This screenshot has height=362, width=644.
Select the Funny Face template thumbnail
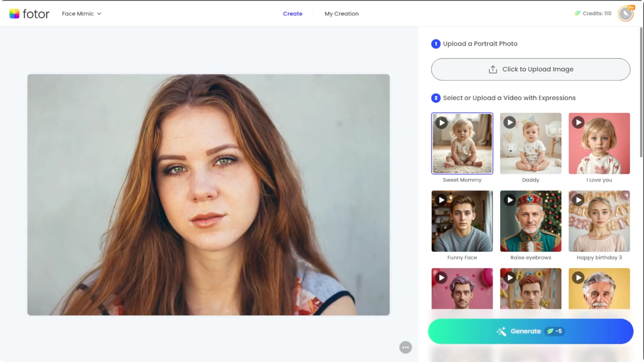point(462,221)
